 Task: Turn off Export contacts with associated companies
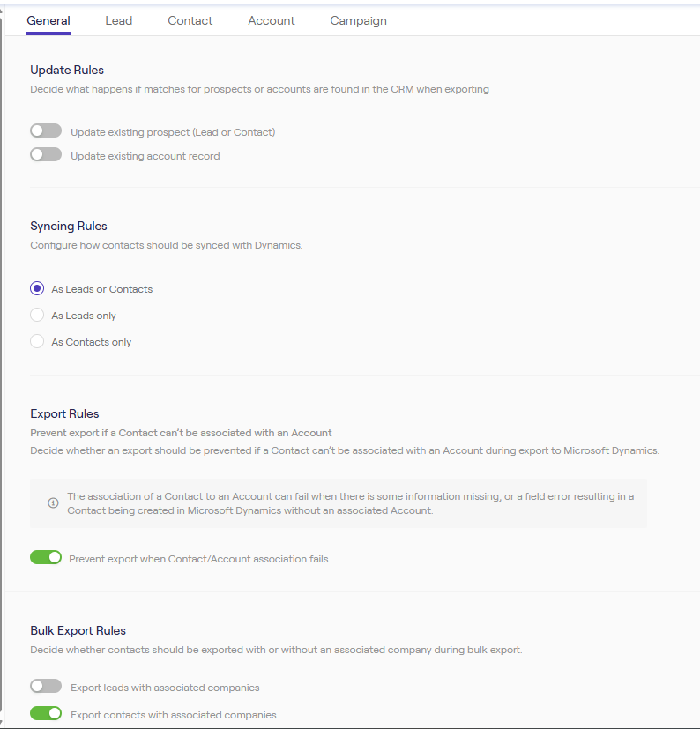(46, 714)
